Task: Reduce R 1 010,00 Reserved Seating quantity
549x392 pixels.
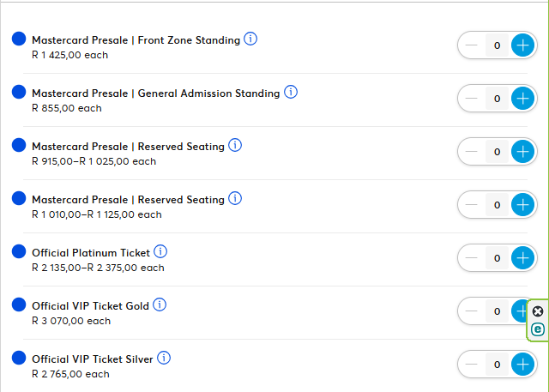Action: (x=472, y=205)
